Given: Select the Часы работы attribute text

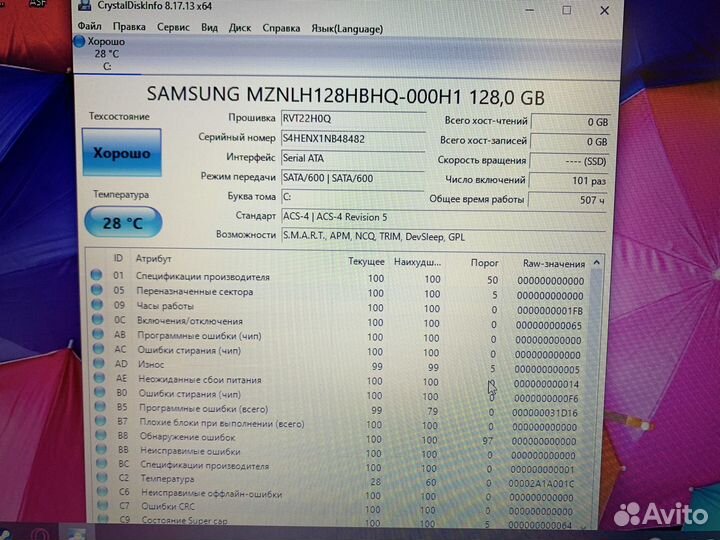Looking at the screenshot, I should (x=165, y=306).
